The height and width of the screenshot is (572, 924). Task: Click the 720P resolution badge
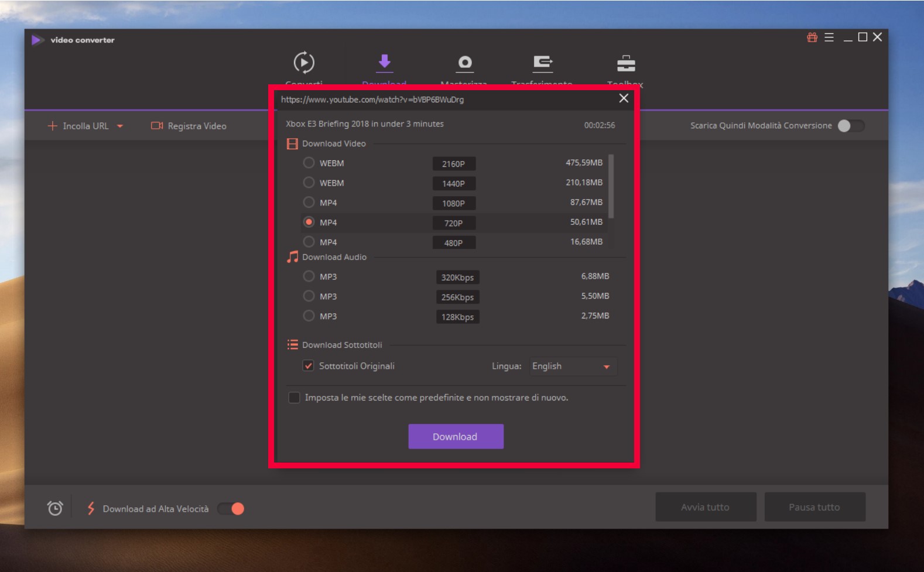(454, 223)
